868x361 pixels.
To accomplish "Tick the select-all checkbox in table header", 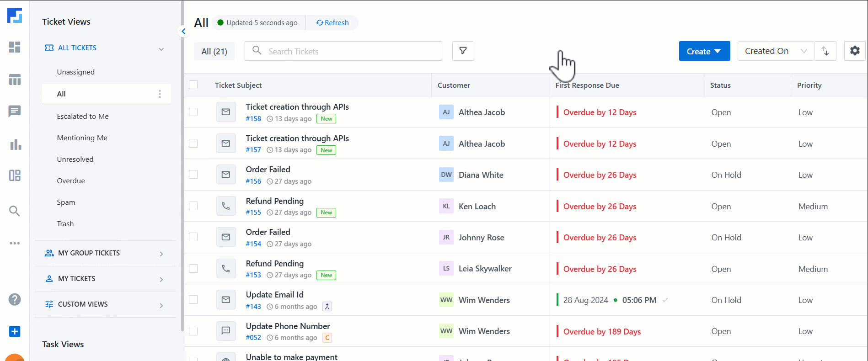I will (193, 85).
